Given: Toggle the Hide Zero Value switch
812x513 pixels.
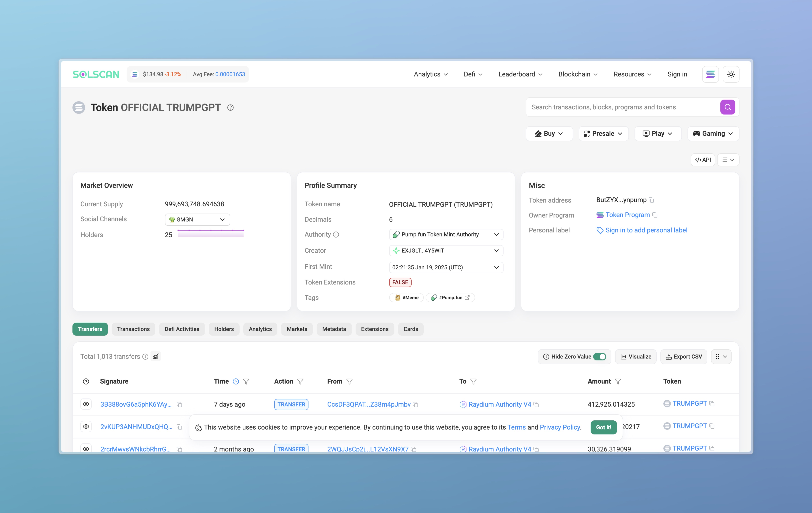Looking at the screenshot, I should [x=600, y=357].
